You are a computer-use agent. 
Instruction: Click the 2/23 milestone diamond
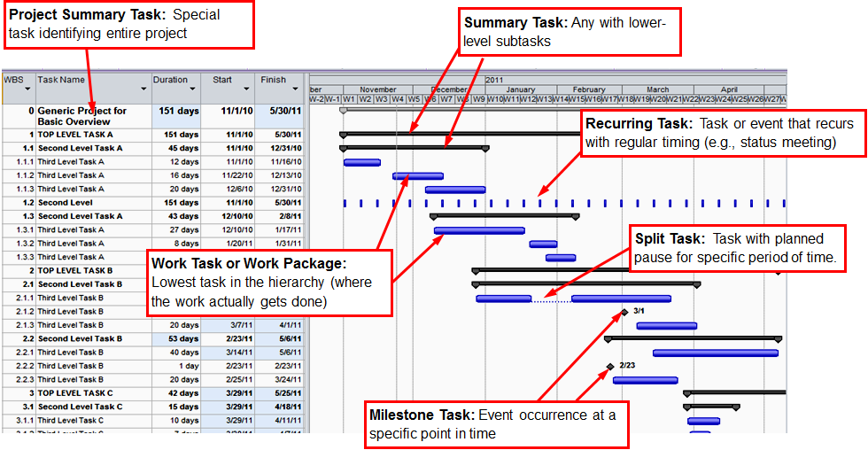pyautogui.click(x=609, y=366)
